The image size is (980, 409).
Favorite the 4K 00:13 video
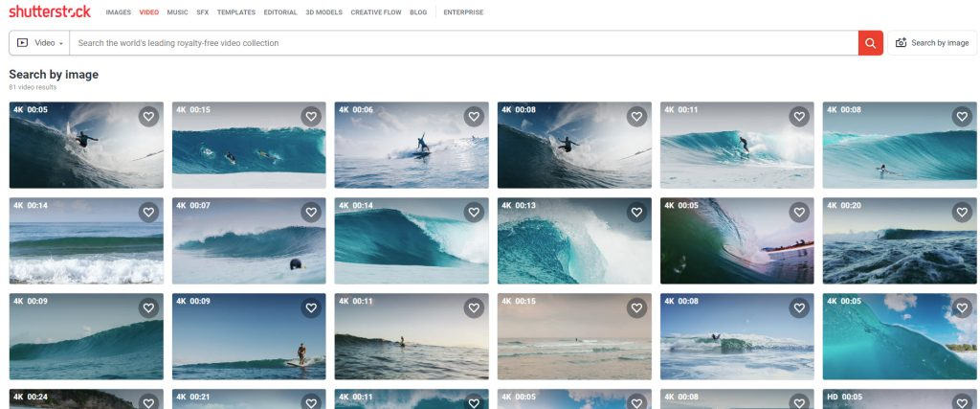[636, 212]
